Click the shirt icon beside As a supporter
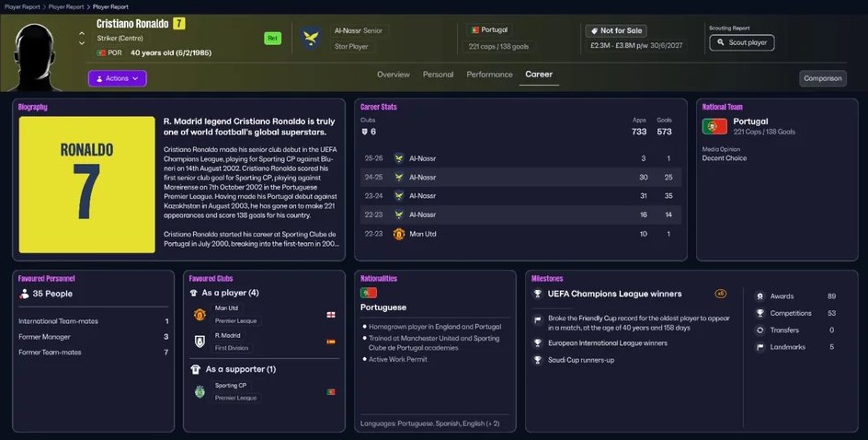The width and height of the screenshot is (868, 440). coord(196,369)
